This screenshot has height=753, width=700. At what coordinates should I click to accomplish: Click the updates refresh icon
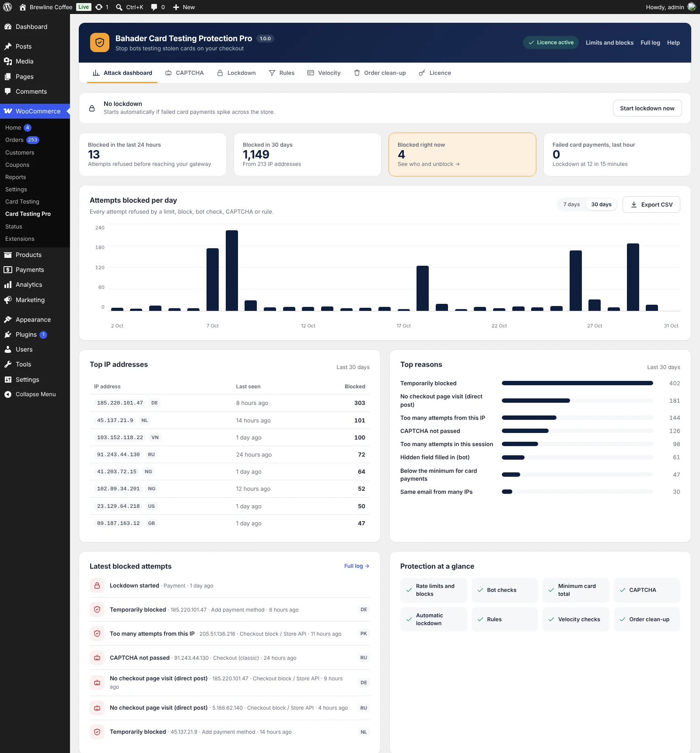(99, 7)
